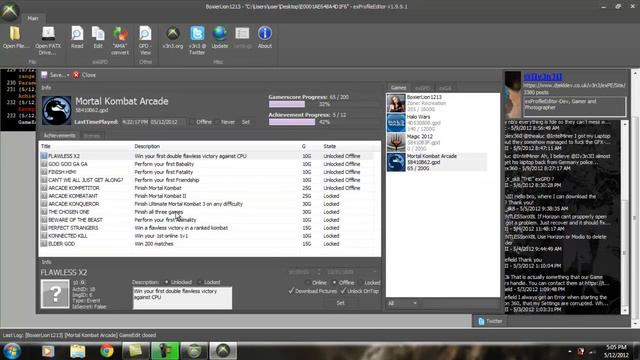
Task: Switch to the Achievements tab
Action: 59,136
